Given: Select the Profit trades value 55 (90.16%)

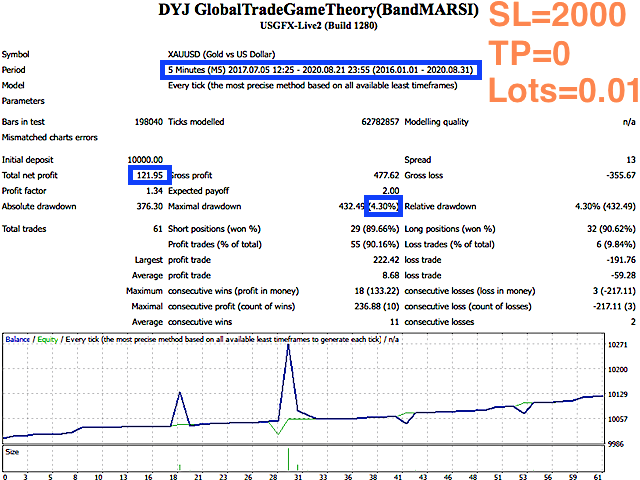Looking at the screenshot, I should tap(375, 244).
